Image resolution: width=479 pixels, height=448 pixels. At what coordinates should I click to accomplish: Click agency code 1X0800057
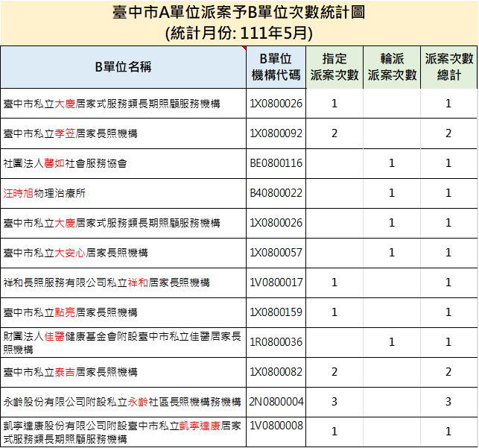tap(276, 253)
